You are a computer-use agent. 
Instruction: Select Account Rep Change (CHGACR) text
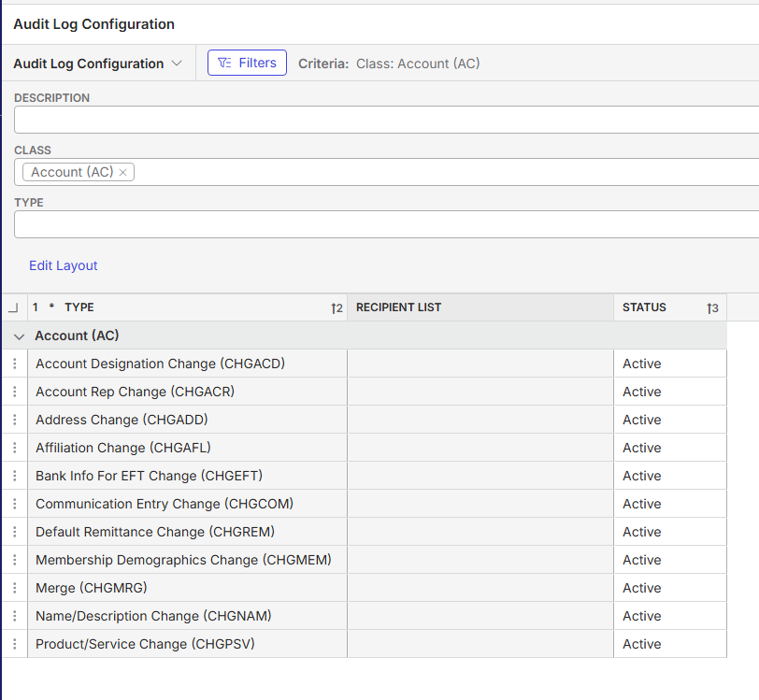coord(135,392)
